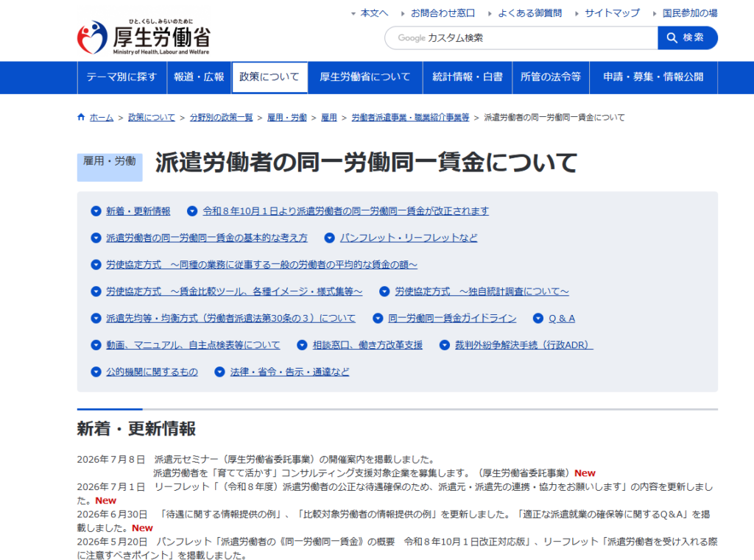Click arrow icon beside 公的機関に関するもの
754x560 pixels.
96,372
